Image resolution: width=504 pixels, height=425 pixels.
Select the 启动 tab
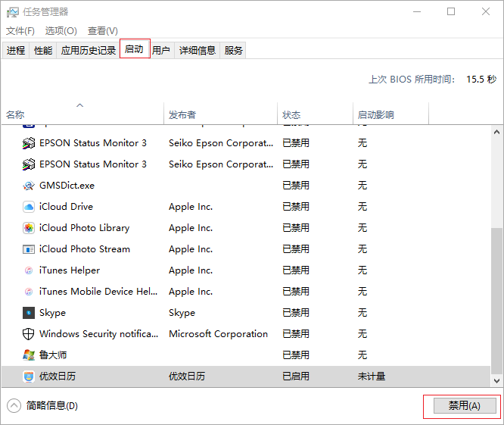point(135,49)
